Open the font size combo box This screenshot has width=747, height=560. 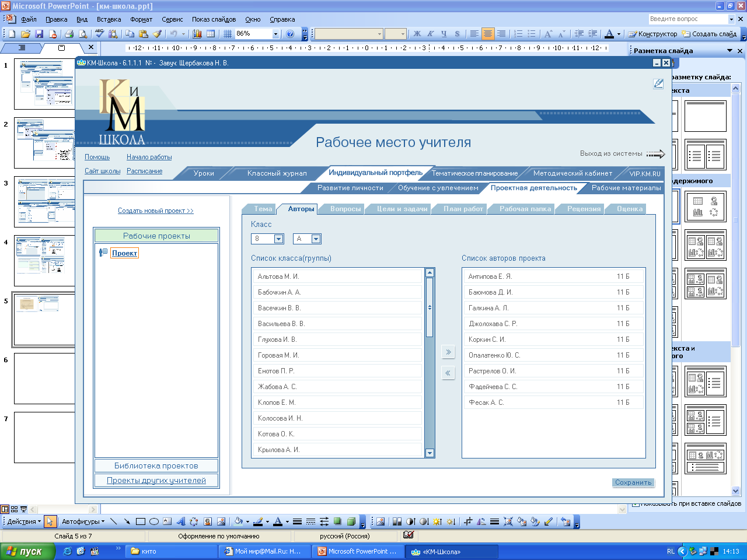click(x=395, y=34)
